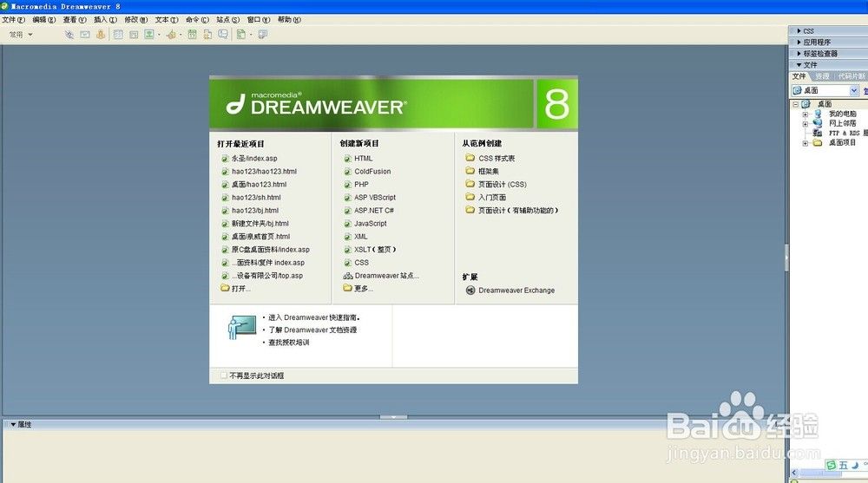868x483 pixels.
Task: Create a new CSS file
Action: click(x=361, y=262)
